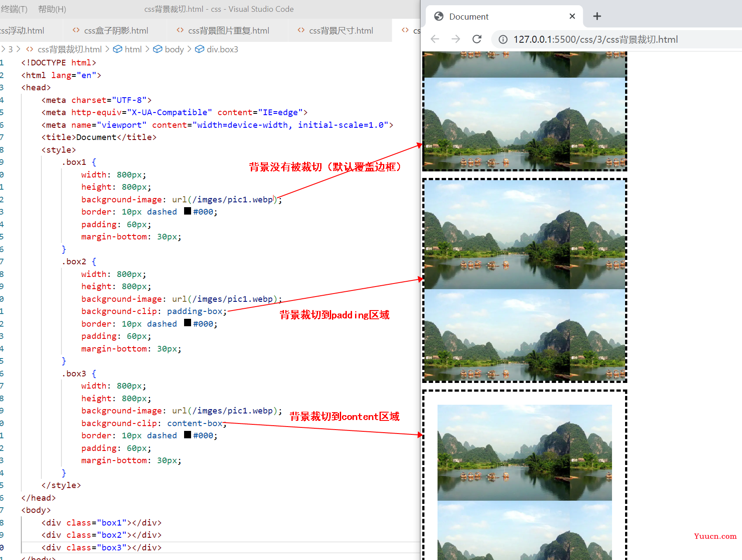Switch to css背景图片重复.html editor tab
742x560 pixels.
tap(228, 31)
